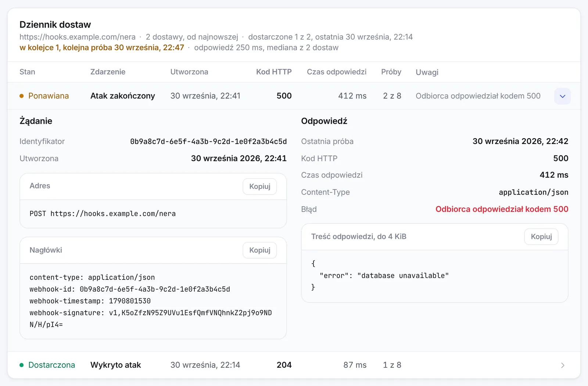Click the Czas odpowiedzi column header
The width and height of the screenshot is (588, 386).
(337, 72)
